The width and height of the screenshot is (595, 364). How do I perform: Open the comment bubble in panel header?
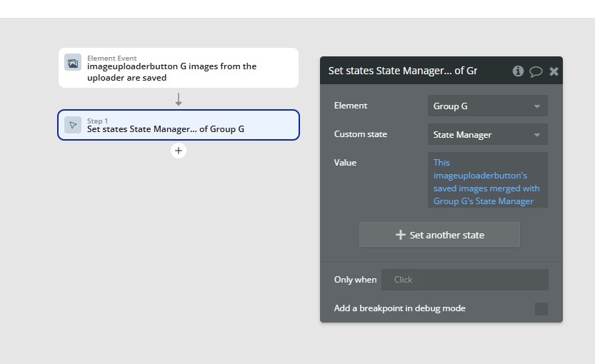pos(536,71)
